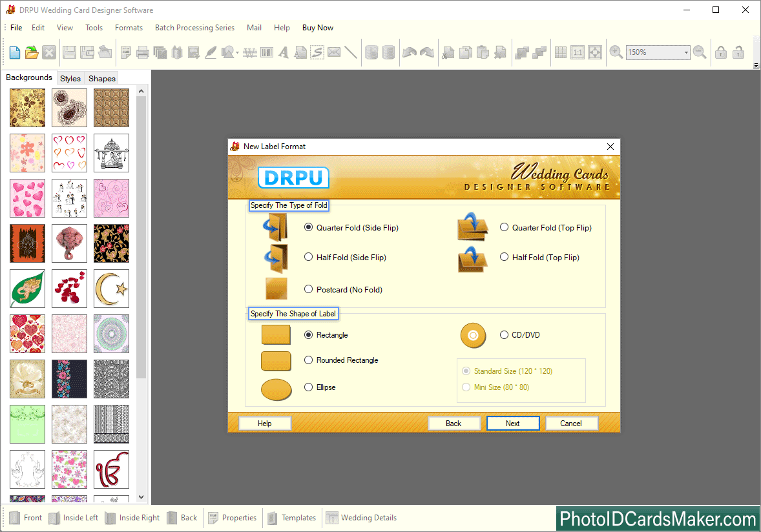The image size is (761, 532).
Task: Click the Save floppy disk icon
Action: [x=69, y=52]
